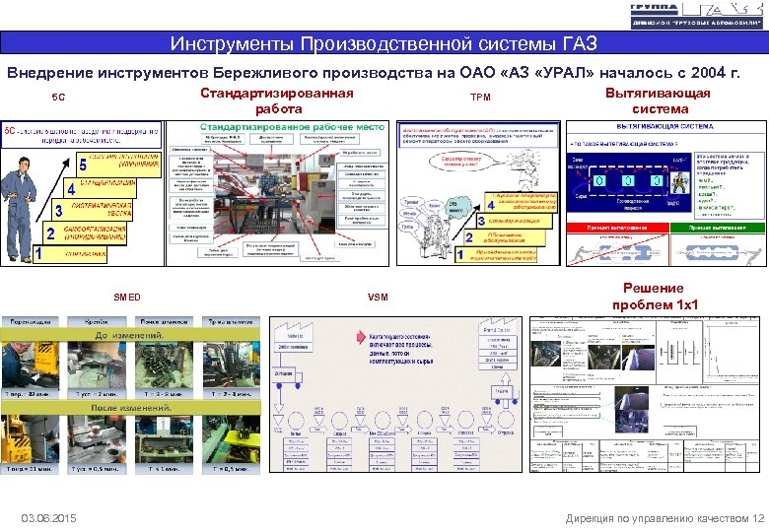769x532 pixels.
Task: Open first after-change SMED photo
Action: click(x=31, y=439)
